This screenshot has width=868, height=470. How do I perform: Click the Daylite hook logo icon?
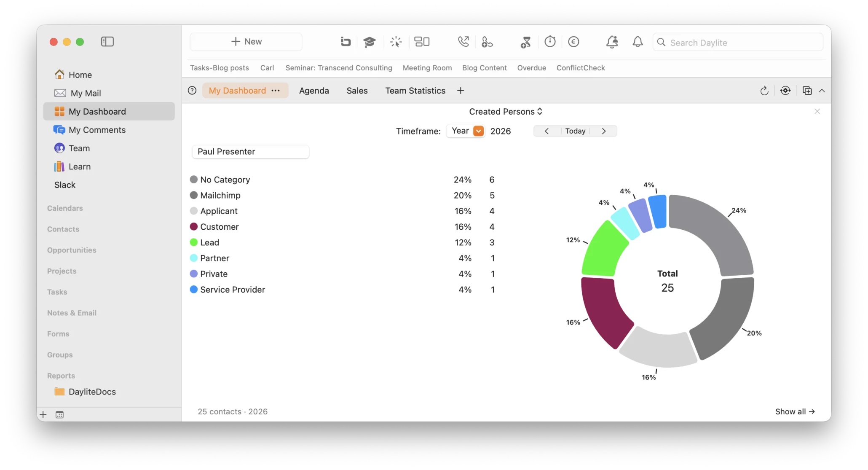pos(346,42)
